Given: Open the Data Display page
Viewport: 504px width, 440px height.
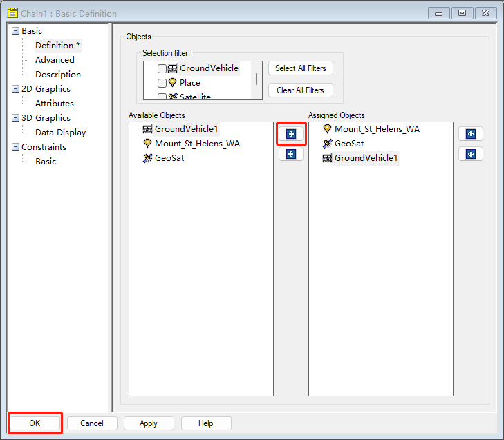Looking at the screenshot, I should click(x=60, y=133).
